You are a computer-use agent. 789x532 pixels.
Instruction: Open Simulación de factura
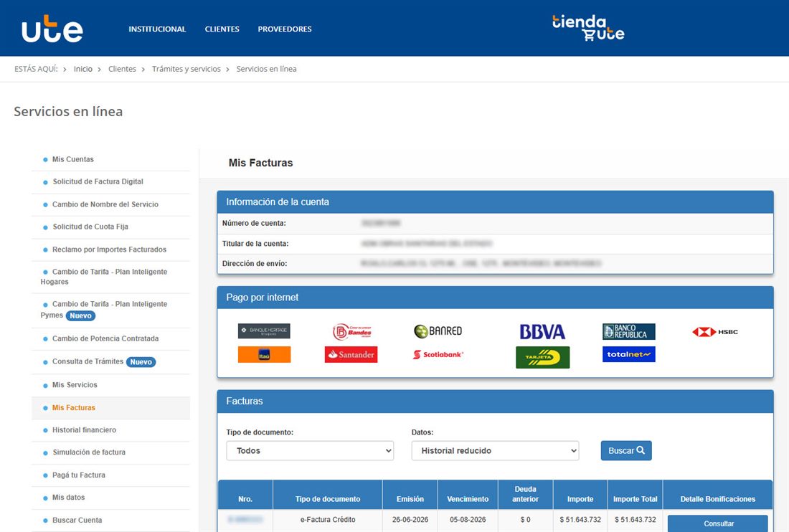(x=89, y=452)
